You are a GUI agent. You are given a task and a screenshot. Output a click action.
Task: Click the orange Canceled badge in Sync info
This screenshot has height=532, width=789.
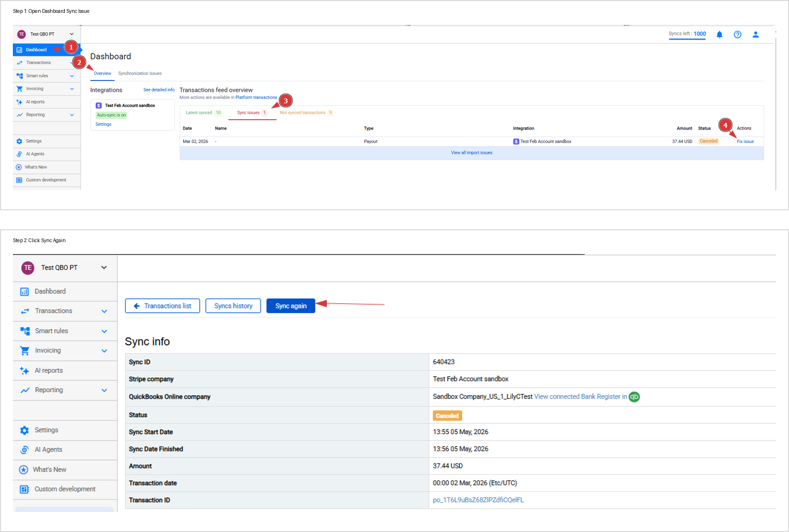pyautogui.click(x=447, y=416)
